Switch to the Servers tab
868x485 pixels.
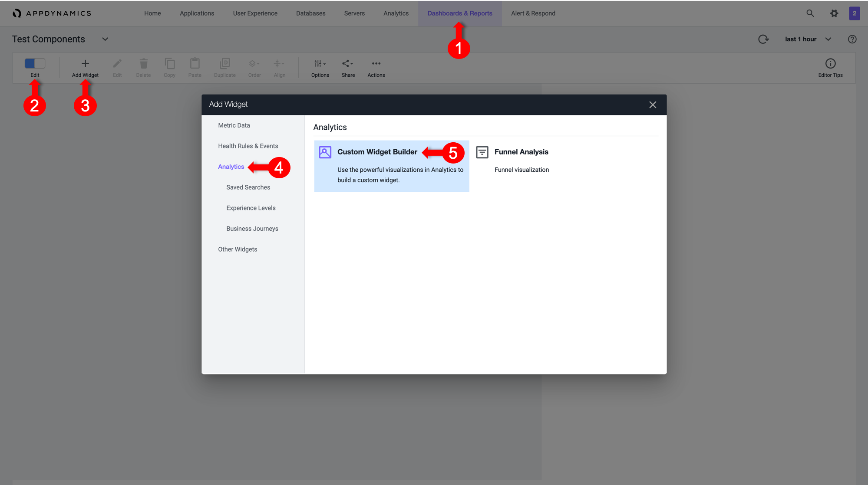[354, 13]
